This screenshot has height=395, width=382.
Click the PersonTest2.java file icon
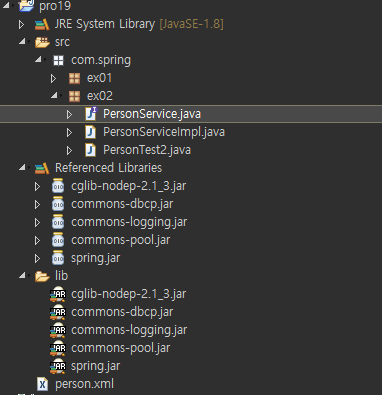[90, 150]
